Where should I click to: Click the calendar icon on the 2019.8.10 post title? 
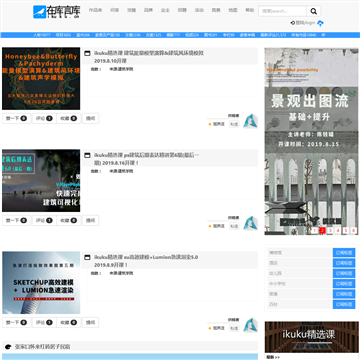(x=87, y=53)
